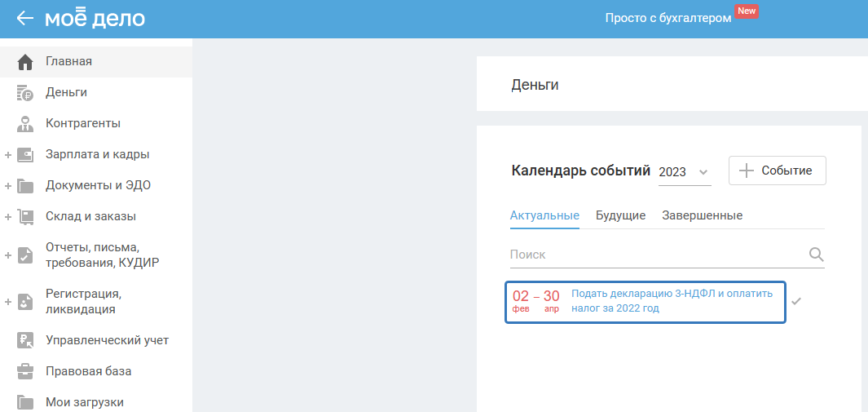Mark the 3-НДФЛ event as completed

796,301
